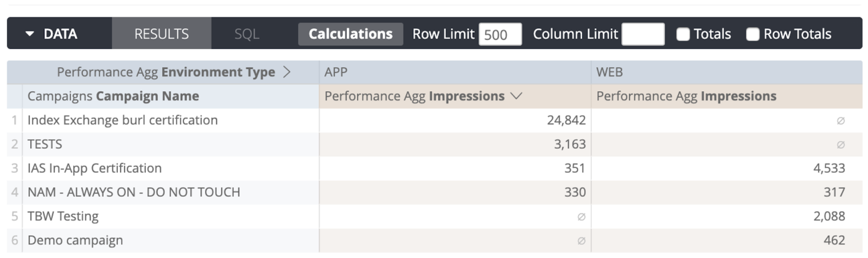Click the APP Impressions descending sort arrow
Viewport: 868px width, 258px height.
coord(516,96)
